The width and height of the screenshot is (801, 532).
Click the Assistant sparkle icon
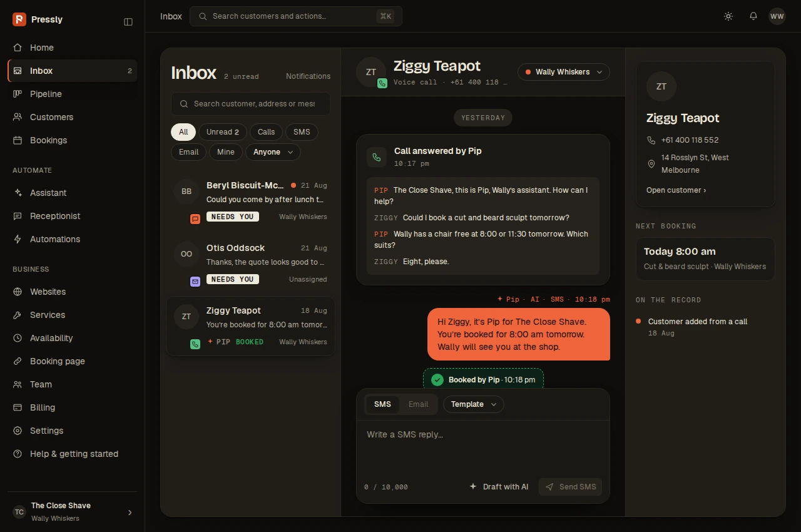coord(18,193)
